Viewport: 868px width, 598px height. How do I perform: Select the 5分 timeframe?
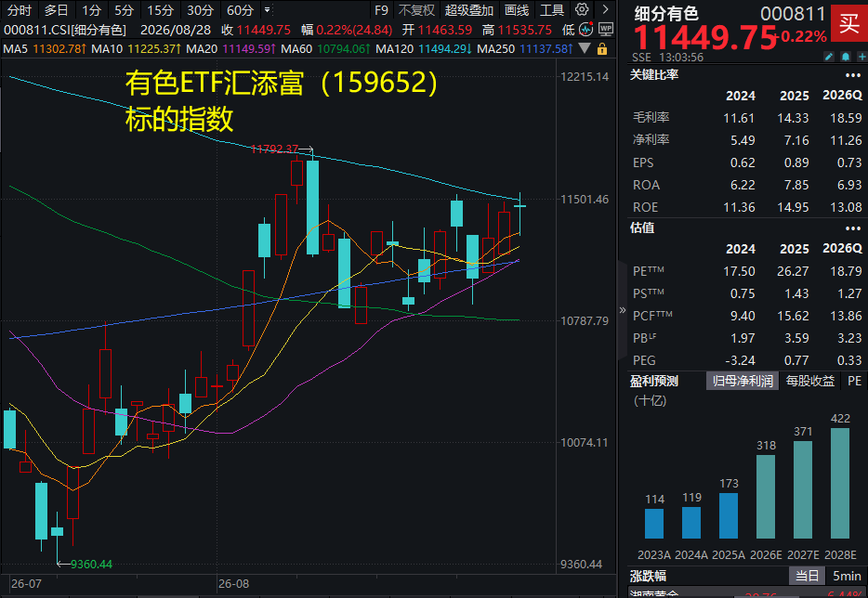pos(124,10)
